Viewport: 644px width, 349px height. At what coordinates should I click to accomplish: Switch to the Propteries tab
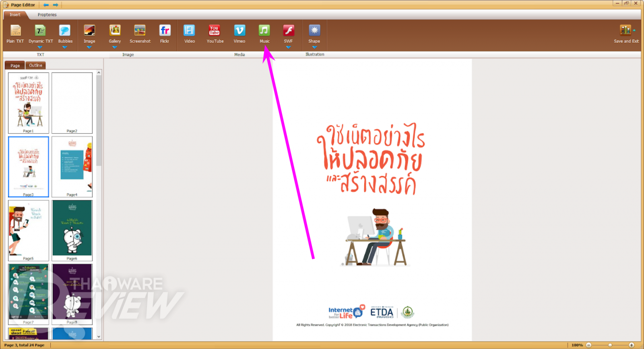point(47,15)
